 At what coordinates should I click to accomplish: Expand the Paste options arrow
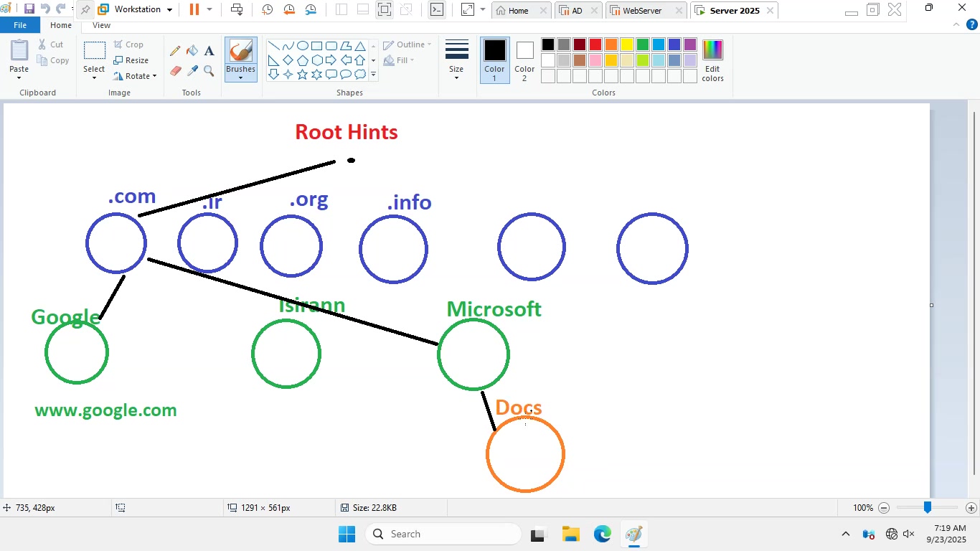[19, 78]
